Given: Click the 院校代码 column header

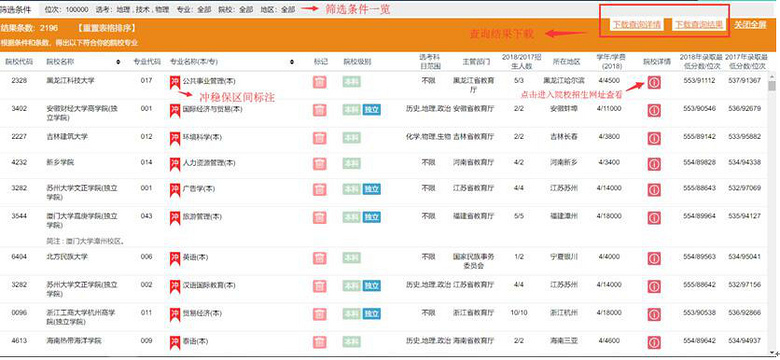Looking at the screenshot, I should [19, 62].
